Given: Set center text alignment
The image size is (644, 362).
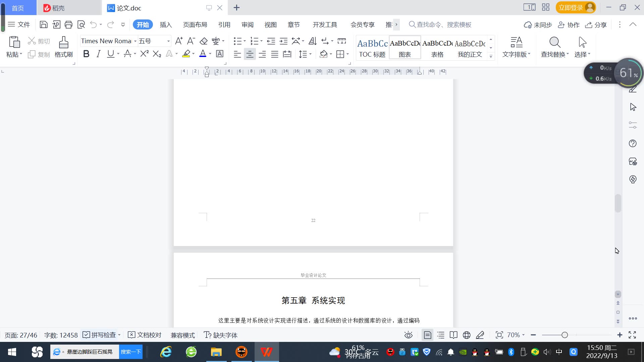Looking at the screenshot, I should (250, 54).
